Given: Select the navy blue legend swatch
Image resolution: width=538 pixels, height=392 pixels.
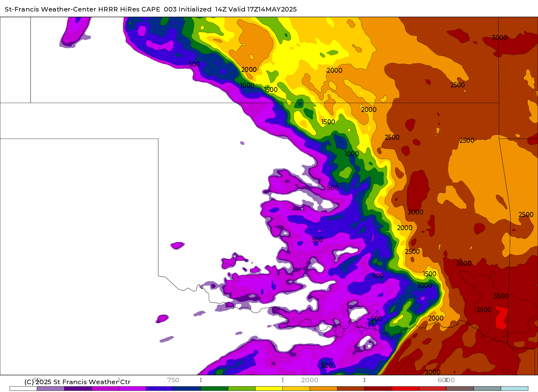Looking at the screenshot, I should pos(187,388).
